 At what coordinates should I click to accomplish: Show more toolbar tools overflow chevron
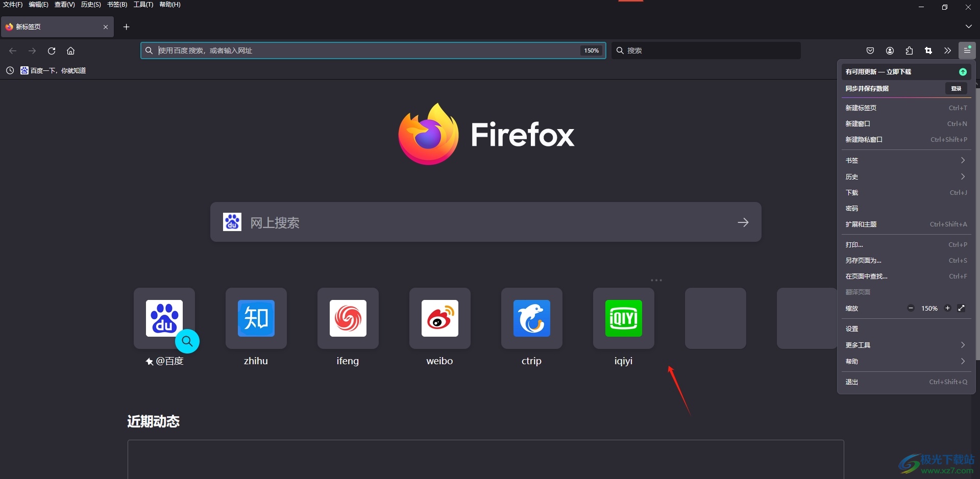pyautogui.click(x=948, y=51)
